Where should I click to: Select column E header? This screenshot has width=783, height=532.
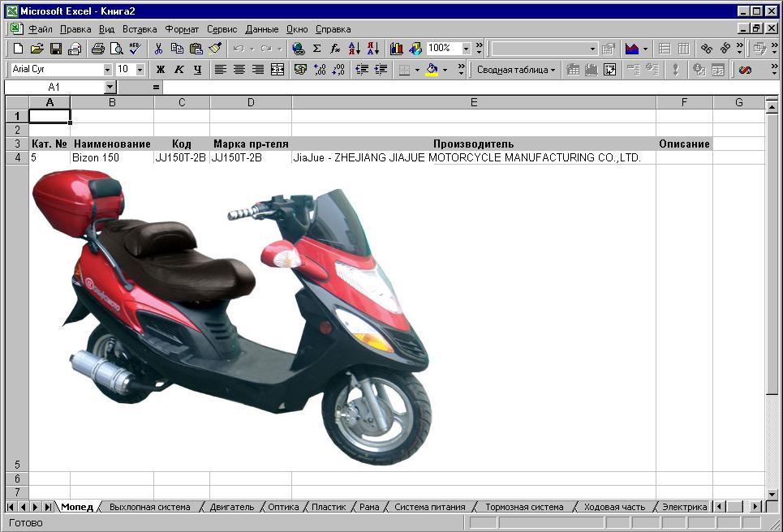(x=473, y=102)
